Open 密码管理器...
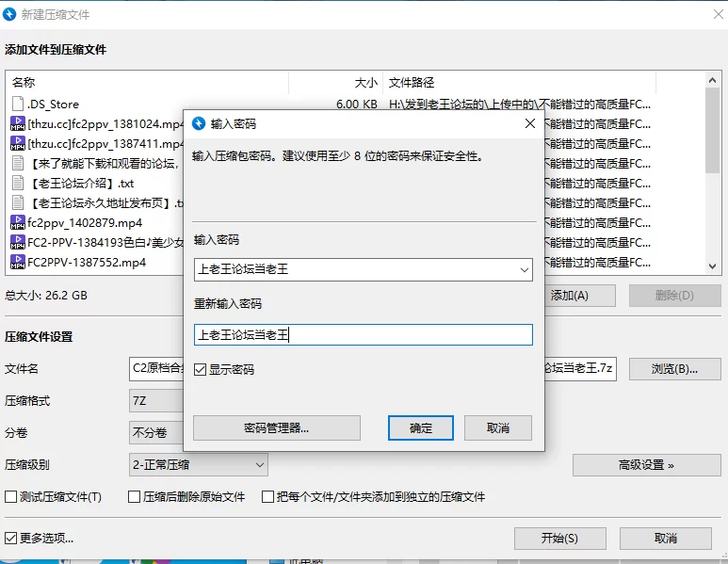The width and height of the screenshot is (728, 564). click(277, 427)
